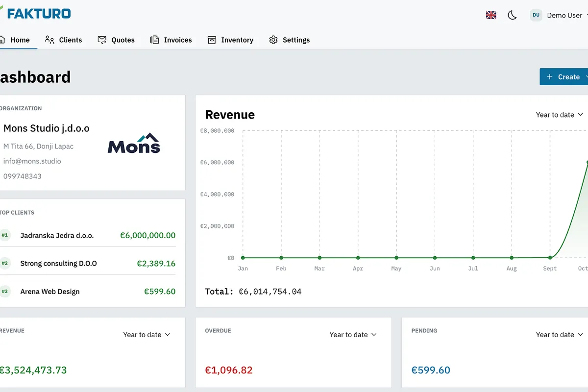This screenshot has height=392, width=588.
Task: Open the Clients tab
Action: (63, 40)
